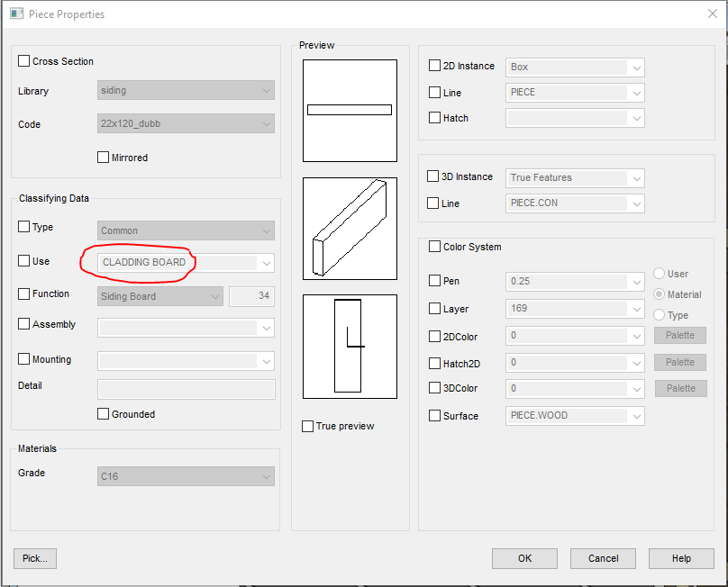This screenshot has height=587, width=728.
Task: Click the cross-section preview thumbnail
Action: (x=350, y=347)
